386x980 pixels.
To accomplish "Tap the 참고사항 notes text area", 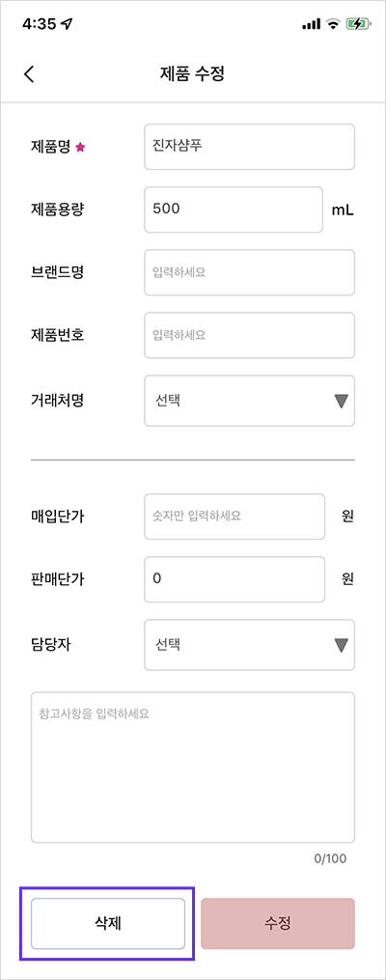I will coord(193,767).
